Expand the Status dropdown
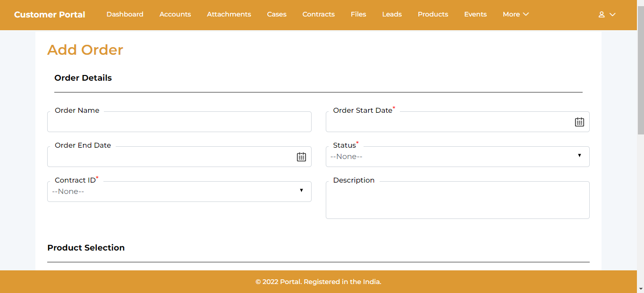The height and width of the screenshot is (293, 644). pos(457,157)
